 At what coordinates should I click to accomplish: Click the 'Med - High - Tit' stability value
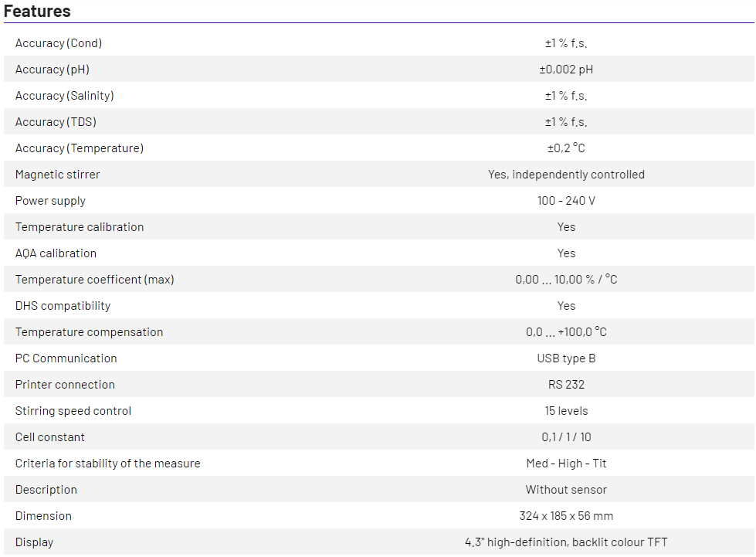[x=566, y=464]
